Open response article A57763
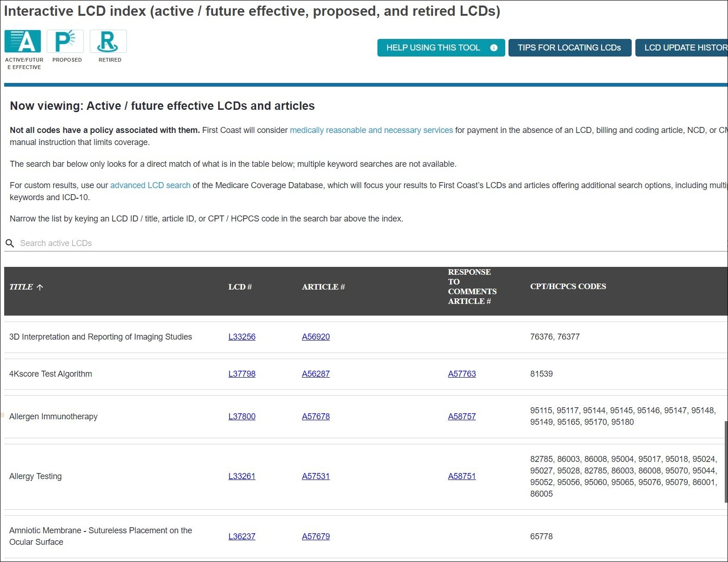Screen dimensions: 728x562 click(x=462, y=374)
